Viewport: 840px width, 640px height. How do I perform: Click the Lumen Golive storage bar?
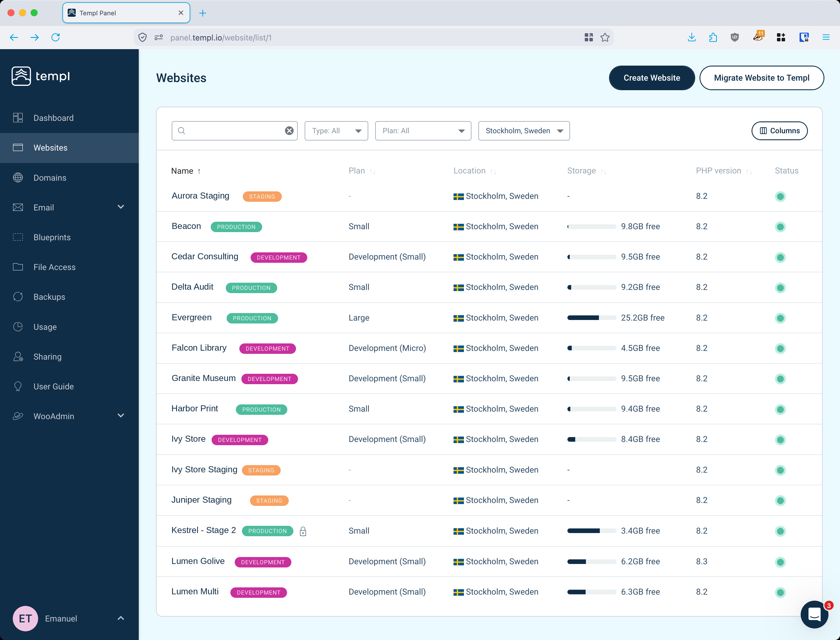(591, 562)
